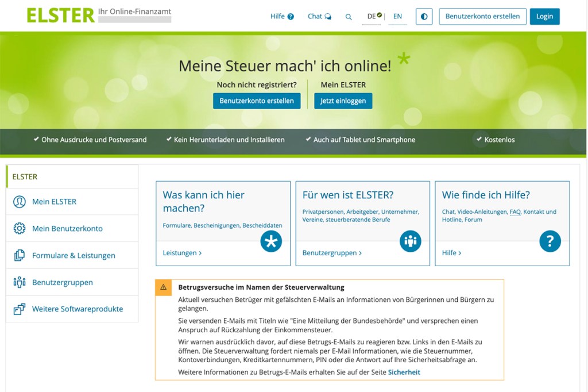
Task: Click the orange warning triangle icon
Action: click(164, 287)
